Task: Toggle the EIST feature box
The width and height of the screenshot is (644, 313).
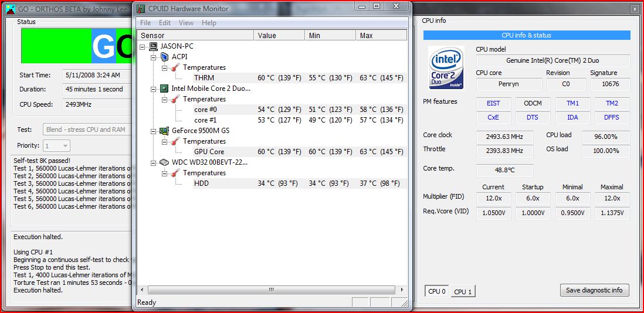Action: (x=493, y=103)
